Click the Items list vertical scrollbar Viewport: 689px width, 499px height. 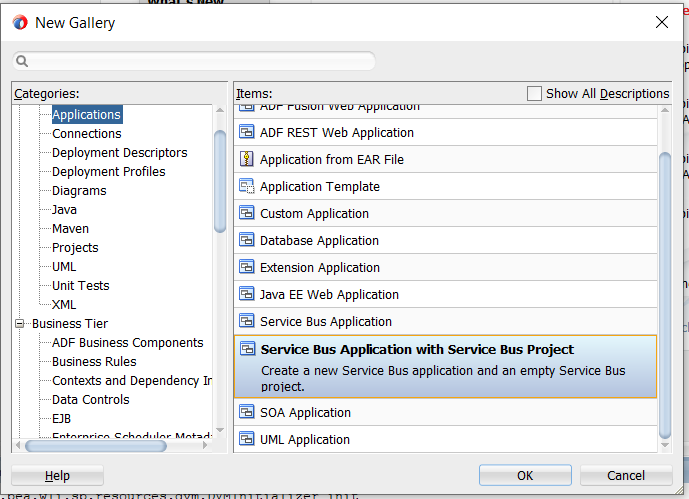(665, 290)
